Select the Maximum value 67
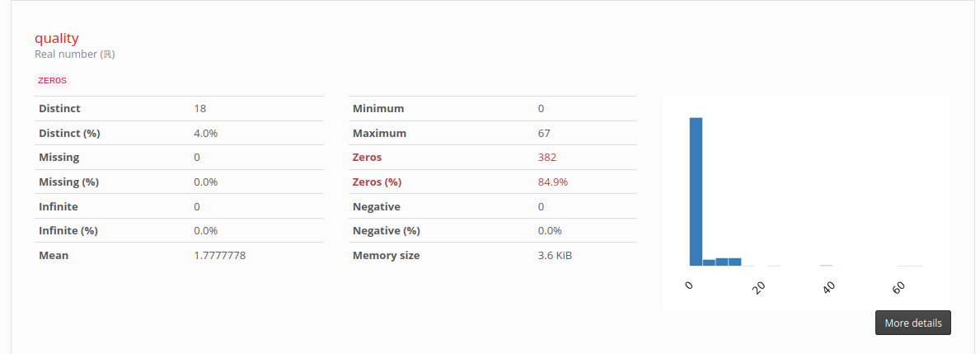The width and height of the screenshot is (980, 354). (544, 133)
